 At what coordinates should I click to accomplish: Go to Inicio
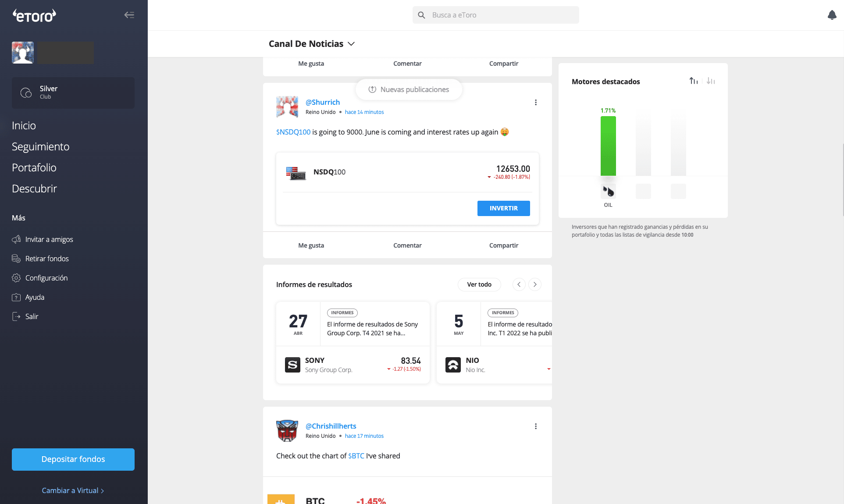tap(24, 125)
